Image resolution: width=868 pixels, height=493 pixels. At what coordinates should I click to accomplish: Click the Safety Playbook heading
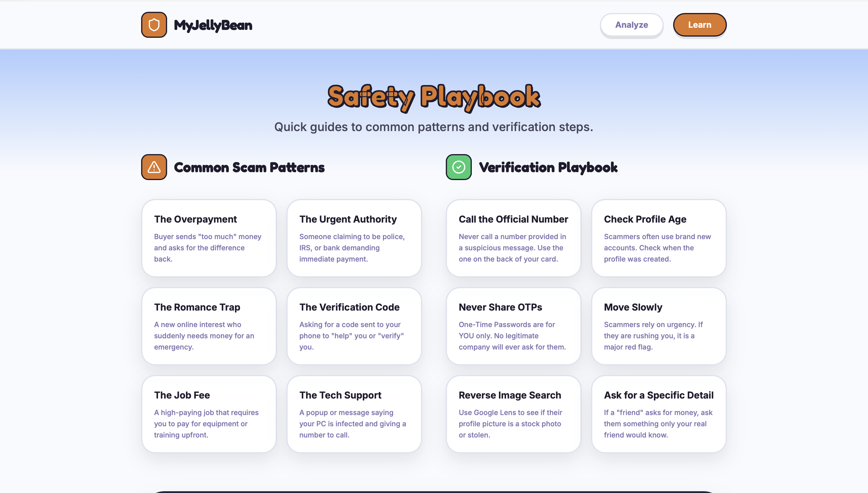tap(434, 97)
